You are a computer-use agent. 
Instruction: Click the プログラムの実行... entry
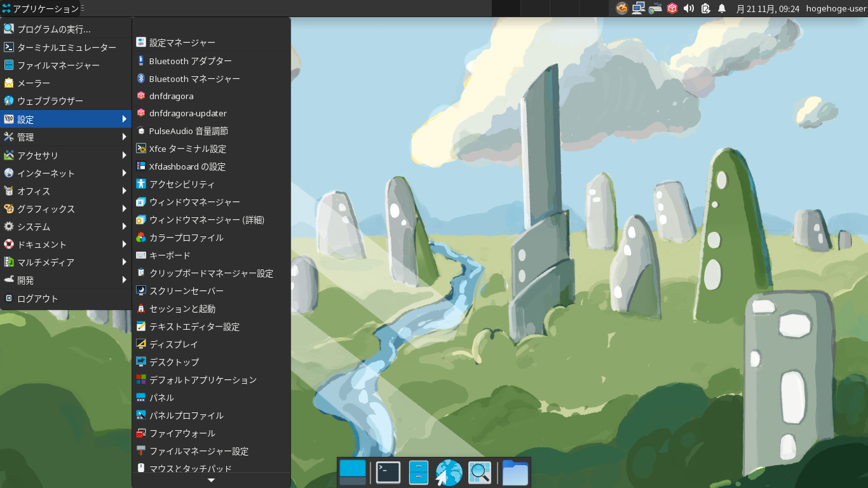coord(65,29)
